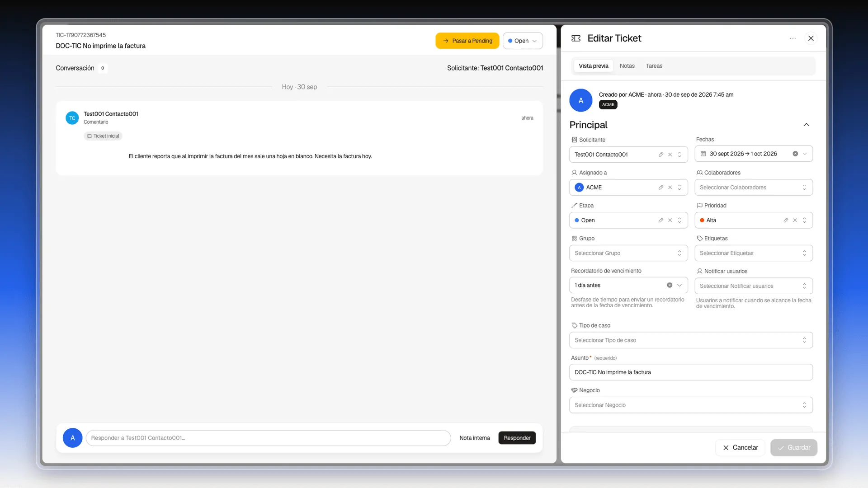
Task: Click the Responder button
Action: click(x=517, y=438)
